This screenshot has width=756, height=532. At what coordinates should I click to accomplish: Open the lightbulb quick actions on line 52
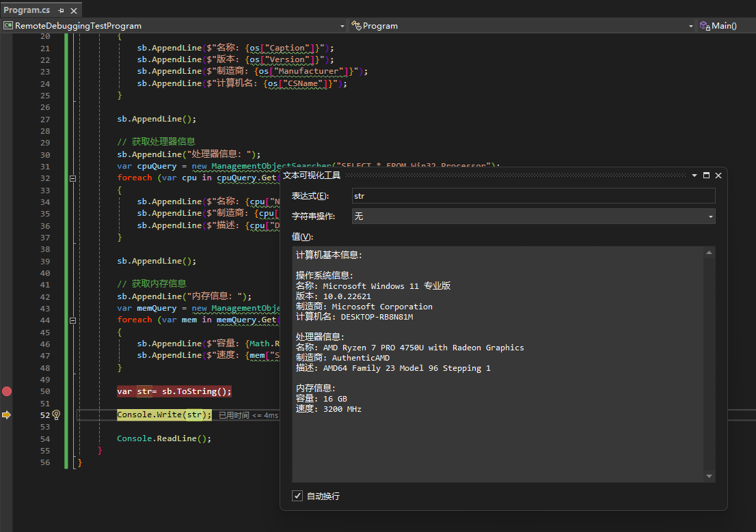tap(57, 415)
